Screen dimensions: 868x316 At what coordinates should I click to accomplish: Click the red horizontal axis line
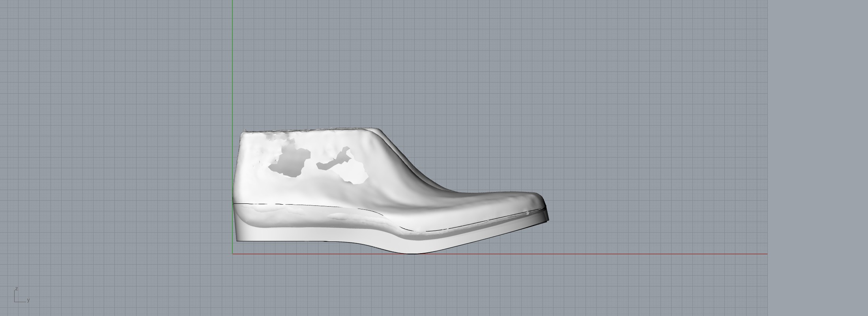tap(631, 254)
